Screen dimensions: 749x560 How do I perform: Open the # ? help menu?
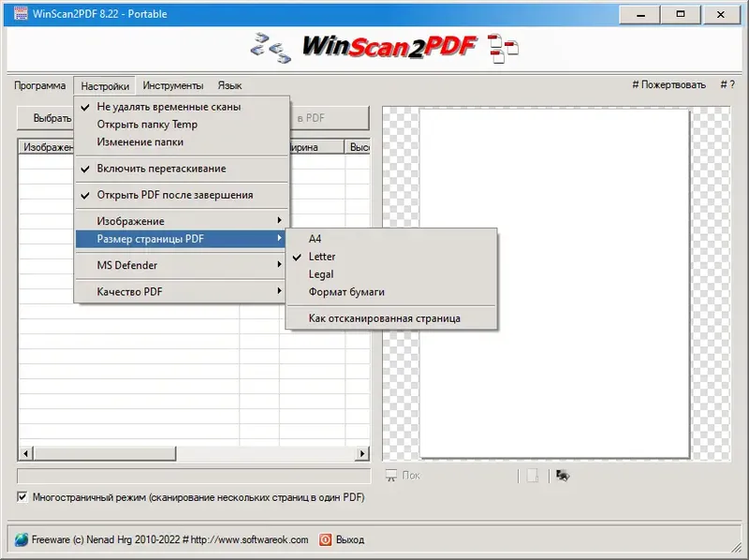pos(727,85)
